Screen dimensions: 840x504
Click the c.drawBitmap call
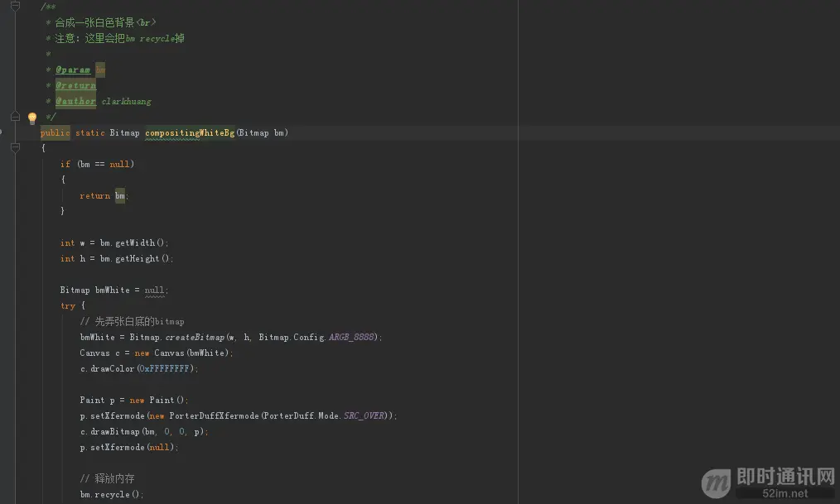click(x=110, y=432)
